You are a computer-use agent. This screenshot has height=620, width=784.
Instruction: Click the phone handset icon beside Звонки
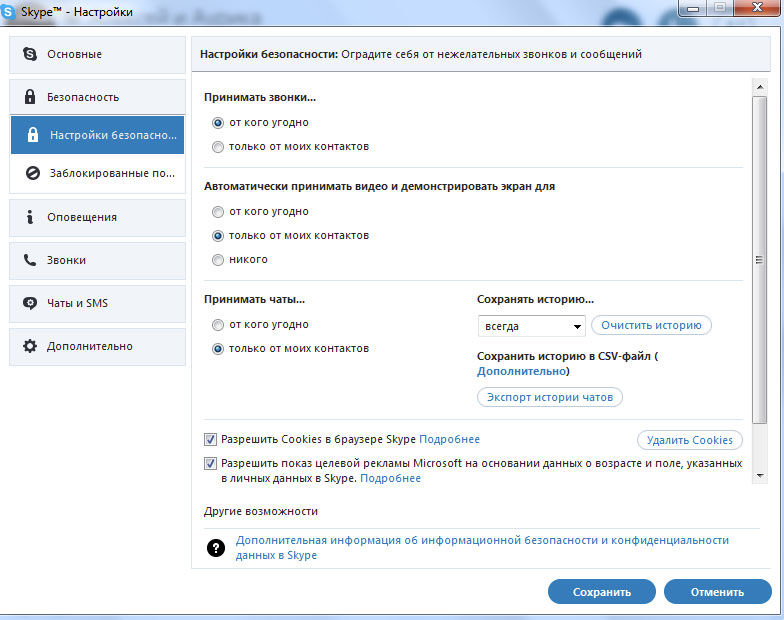pyautogui.click(x=30, y=260)
